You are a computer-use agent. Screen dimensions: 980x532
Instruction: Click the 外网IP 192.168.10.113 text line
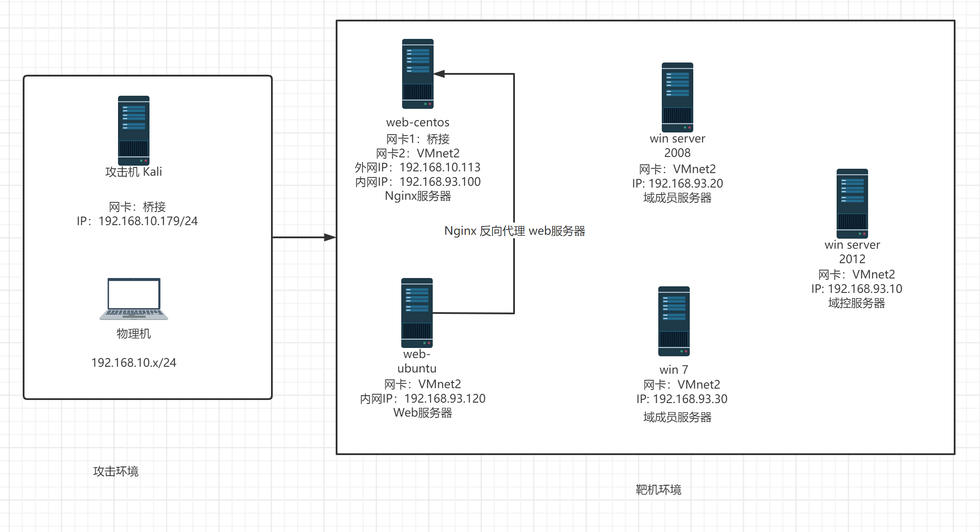(417, 167)
